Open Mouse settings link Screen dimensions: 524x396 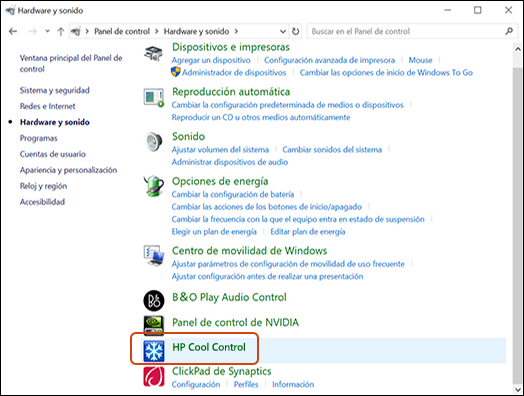pos(420,60)
